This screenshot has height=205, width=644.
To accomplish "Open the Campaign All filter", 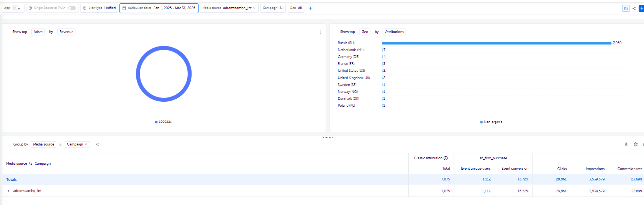I will tap(273, 8).
